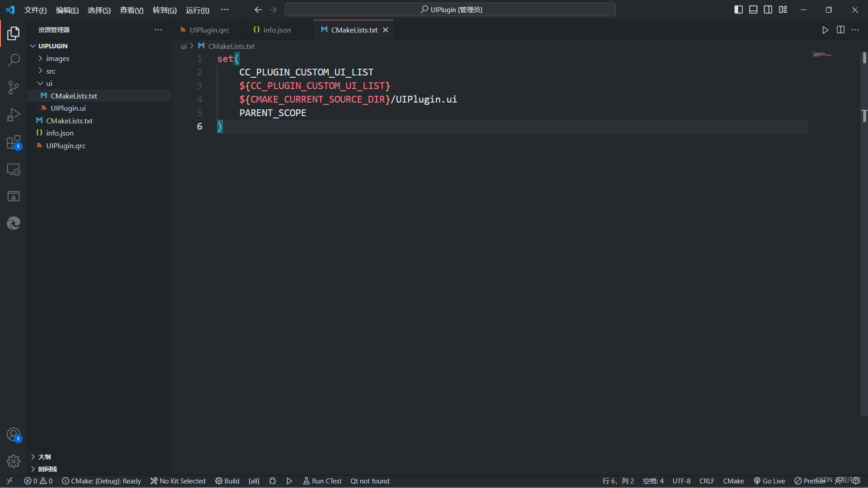The width and height of the screenshot is (868, 488).
Task: Click the CMake status bar icon
Action: [x=731, y=480]
